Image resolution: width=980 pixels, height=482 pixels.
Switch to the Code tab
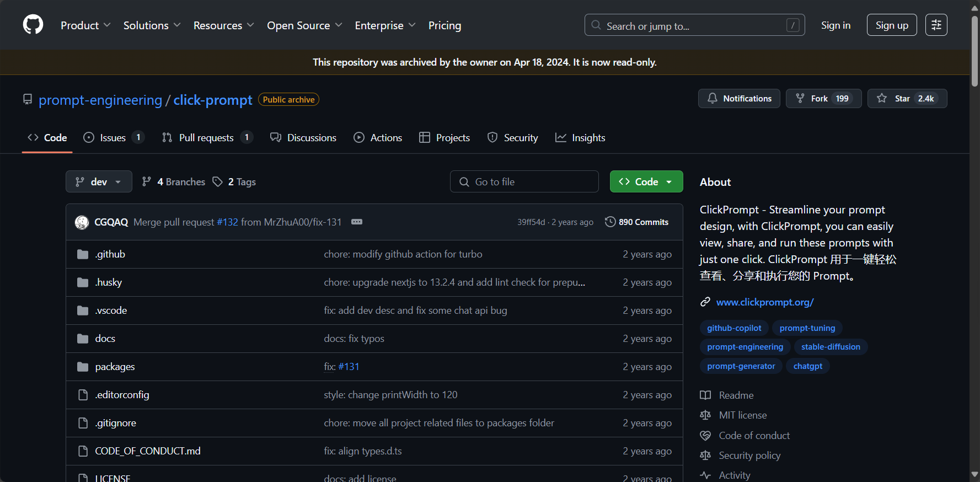[47, 137]
